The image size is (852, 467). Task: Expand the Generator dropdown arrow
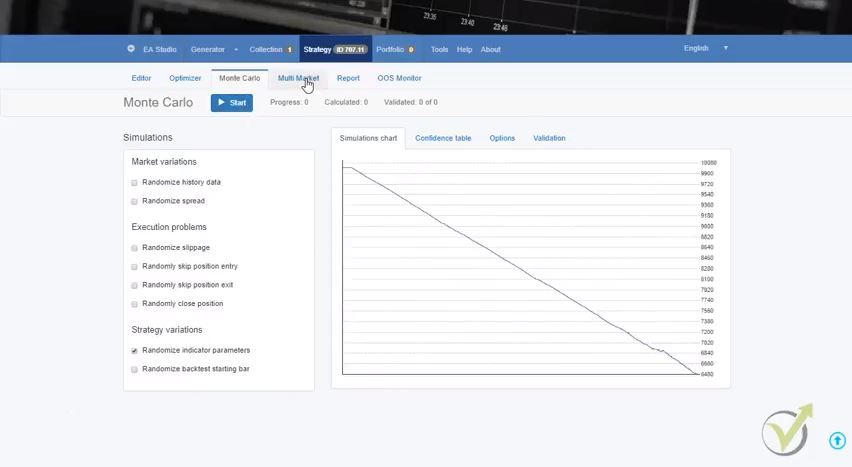coord(236,49)
